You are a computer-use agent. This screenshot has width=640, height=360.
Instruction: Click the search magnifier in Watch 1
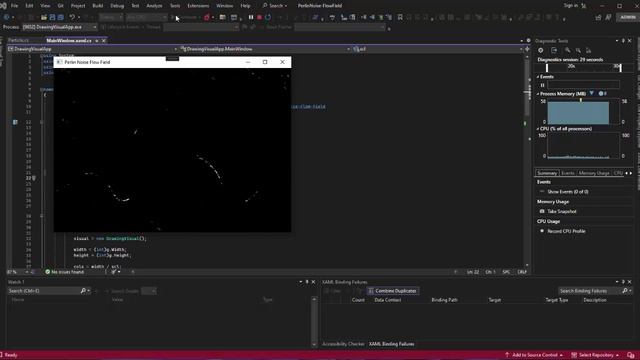coord(83,291)
